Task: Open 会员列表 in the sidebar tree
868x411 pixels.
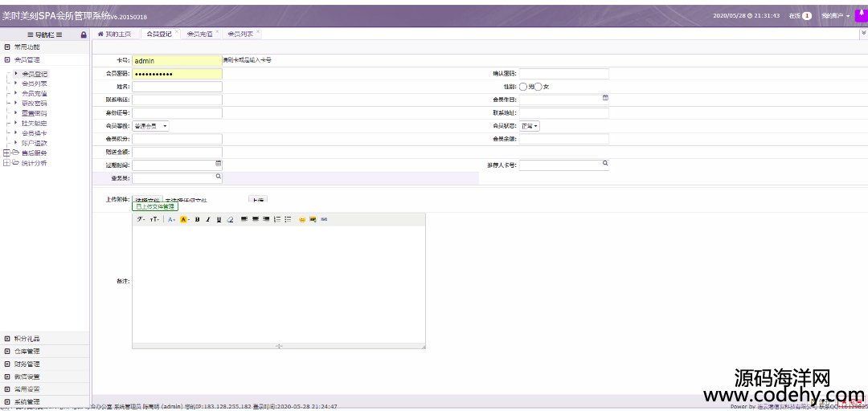Action: click(x=34, y=83)
